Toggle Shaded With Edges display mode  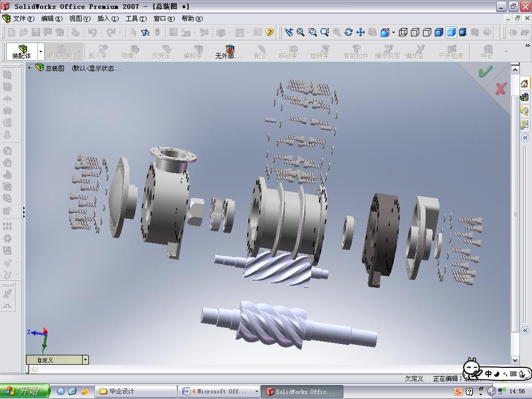(x=439, y=32)
